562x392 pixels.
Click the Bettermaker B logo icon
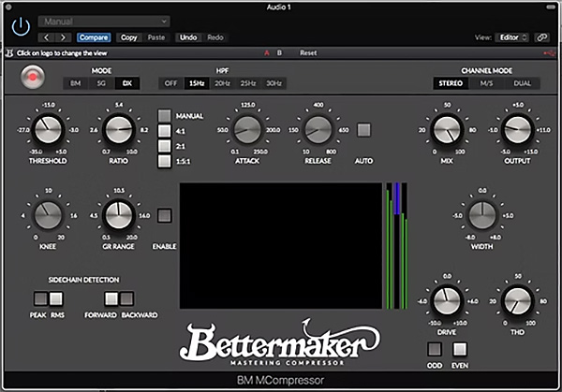(x=9, y=53)
